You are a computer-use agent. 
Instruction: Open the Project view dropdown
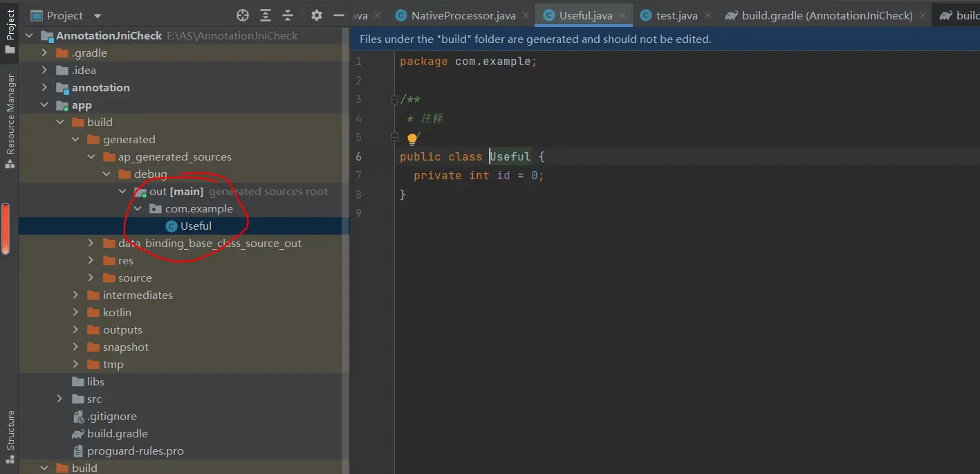(x=97, y=16)
